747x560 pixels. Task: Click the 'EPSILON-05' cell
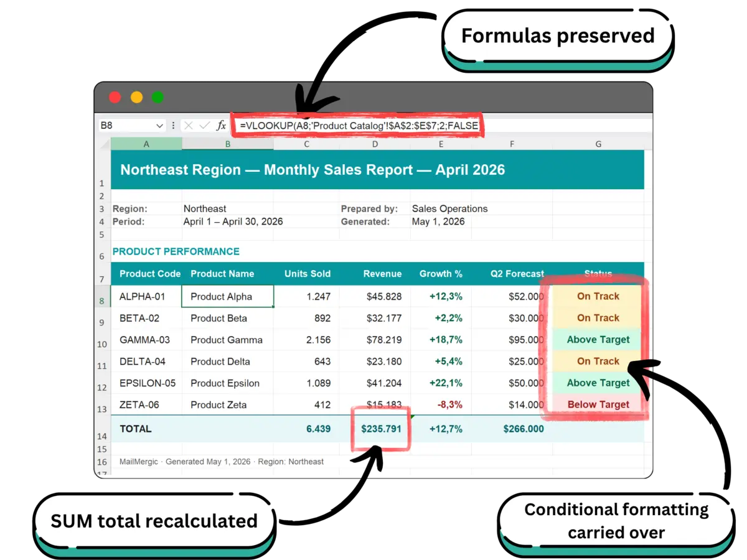pyautogui.click(x=146, y=383)
